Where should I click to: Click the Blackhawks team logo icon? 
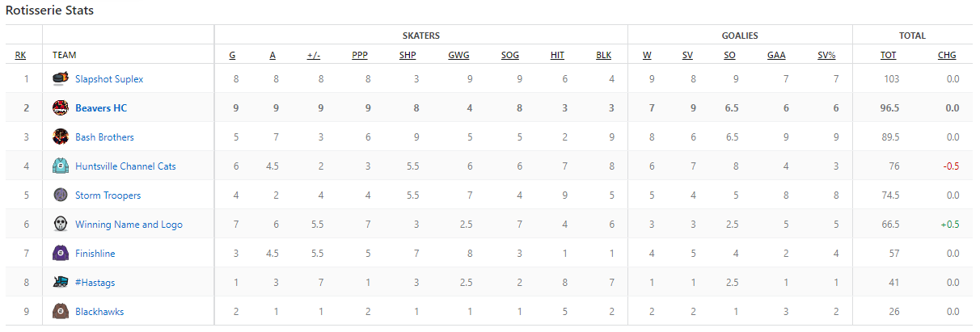coord(60,312)
